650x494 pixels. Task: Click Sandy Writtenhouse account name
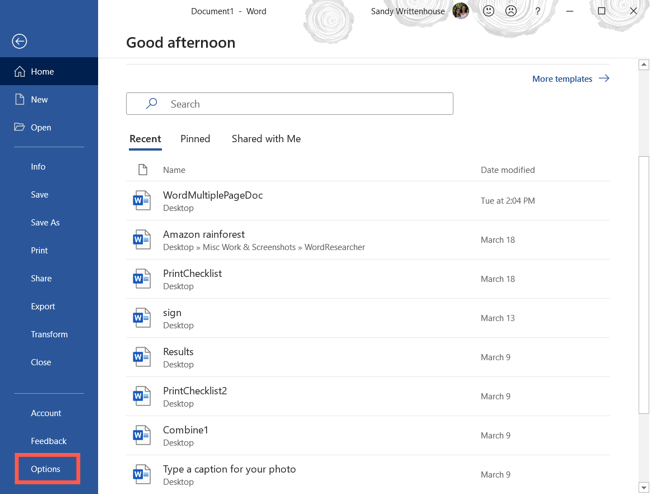(x=408, y=11)
